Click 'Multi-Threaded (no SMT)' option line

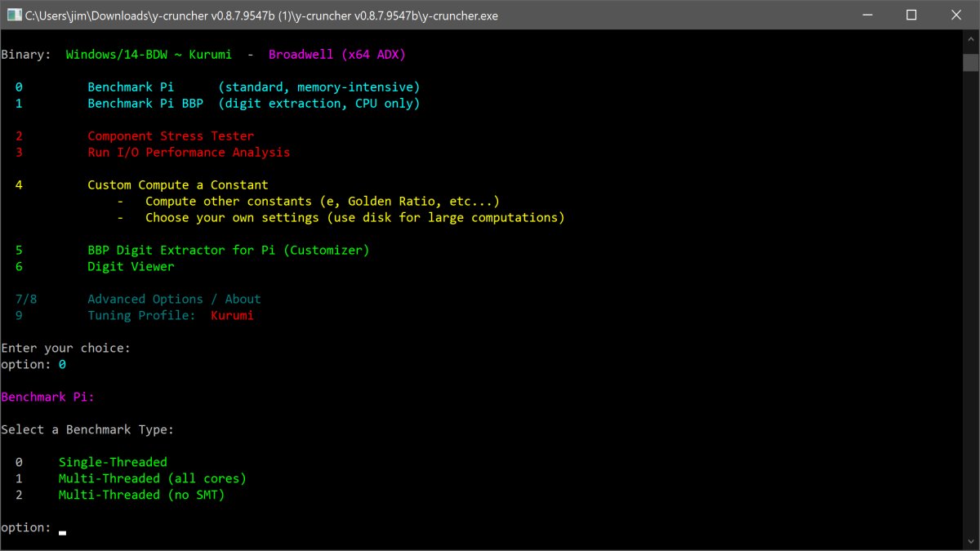tap(141, 495)
